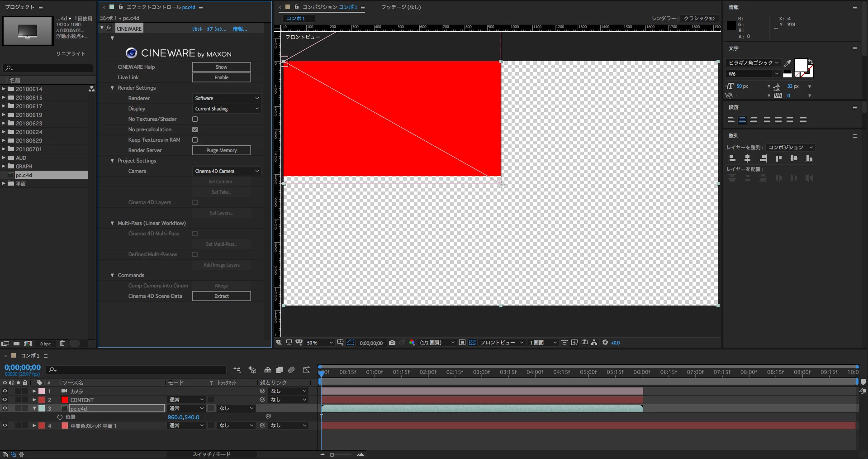Toggle frame blending icon in timeline header
The height and width of the screenshot is (459, 868).
pos(280,370)
